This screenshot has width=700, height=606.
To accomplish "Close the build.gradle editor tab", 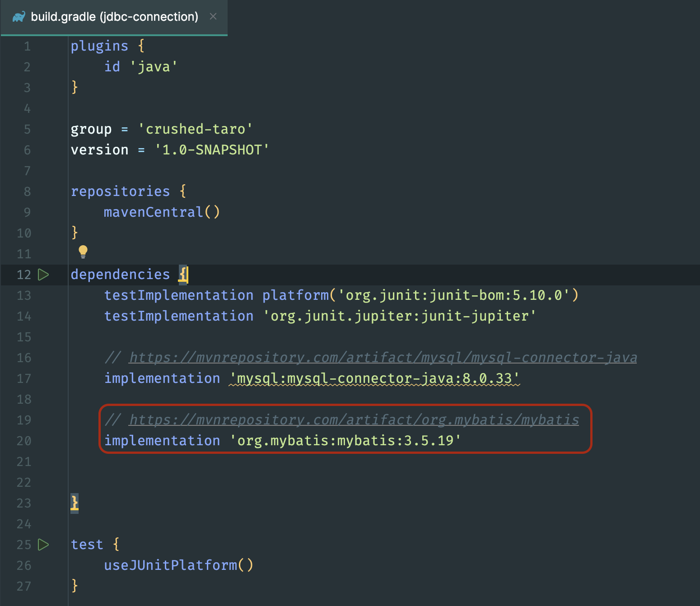I will [x=213, y=17].
